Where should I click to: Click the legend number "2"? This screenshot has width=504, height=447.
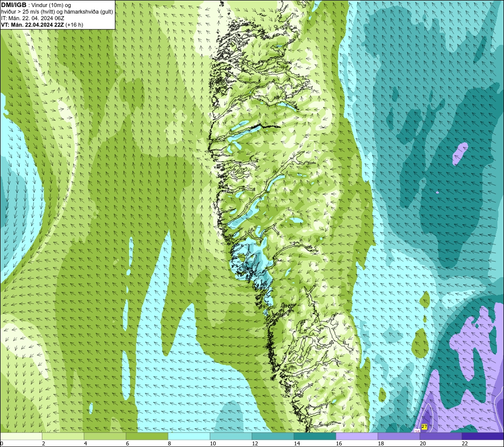coord(43,444)
